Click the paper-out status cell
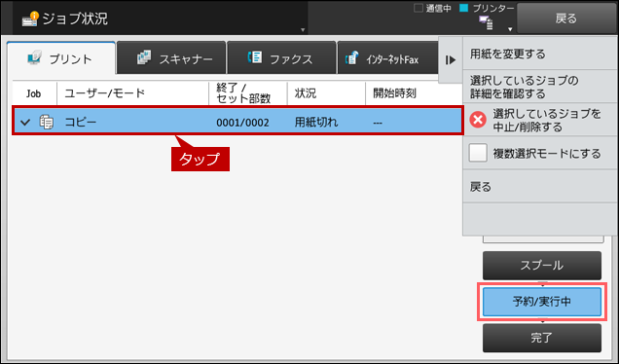Screen dimensions: 619x364 (316, 123)
